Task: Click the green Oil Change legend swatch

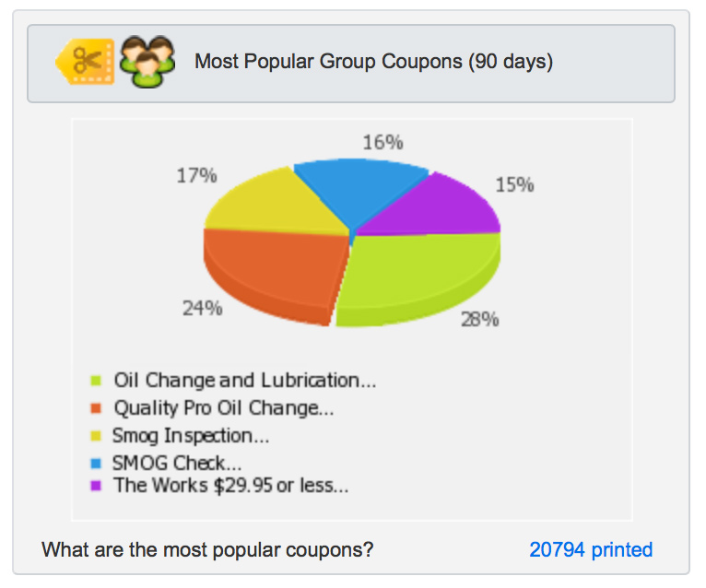Action: click(x=96, y=381)
